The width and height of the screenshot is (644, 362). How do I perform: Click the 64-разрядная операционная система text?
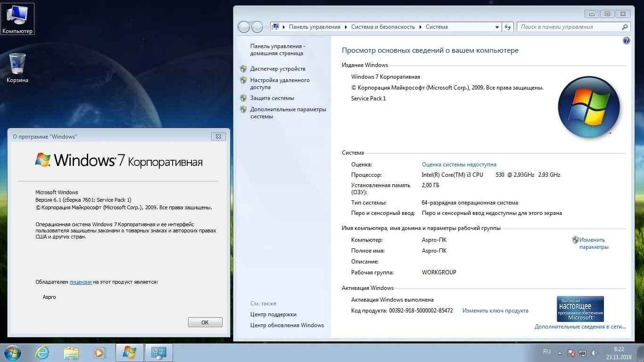[x=470, y=203]
